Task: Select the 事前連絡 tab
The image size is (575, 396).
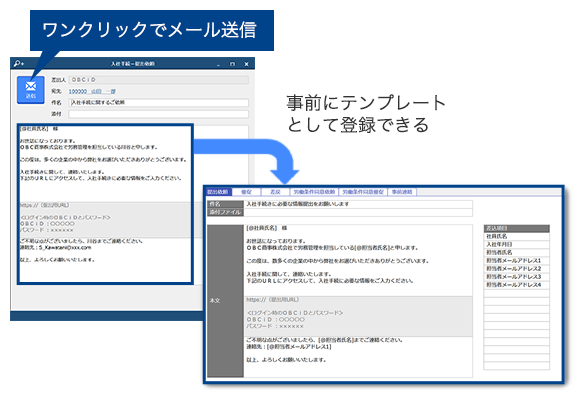Action: [x=402, y=192]
